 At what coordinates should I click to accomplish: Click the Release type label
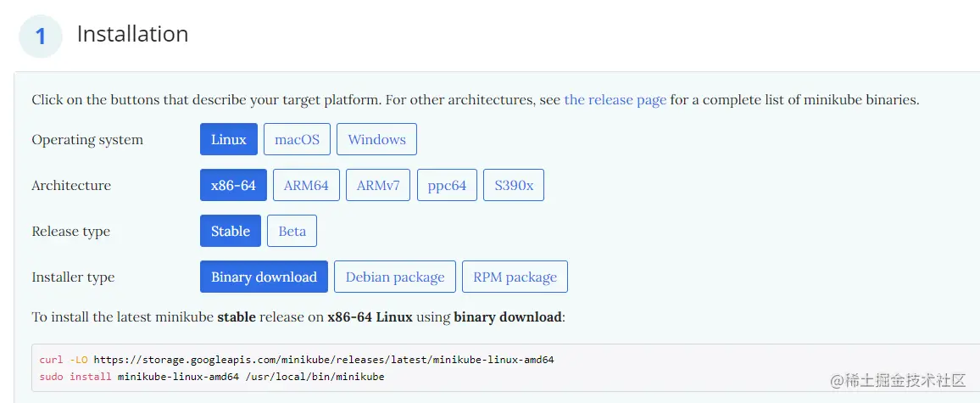(70, 232)
